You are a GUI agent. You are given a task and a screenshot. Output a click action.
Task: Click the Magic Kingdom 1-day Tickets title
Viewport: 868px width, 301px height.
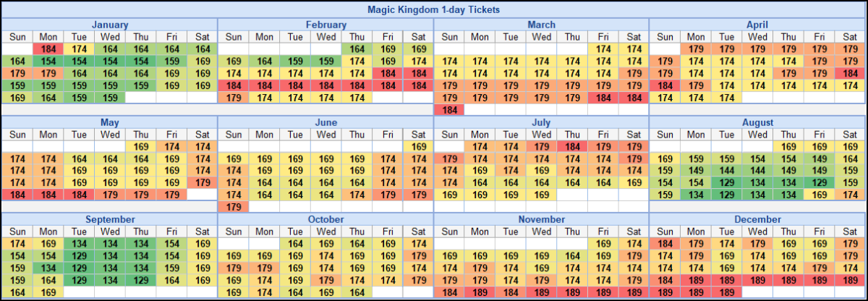(433, 10)
